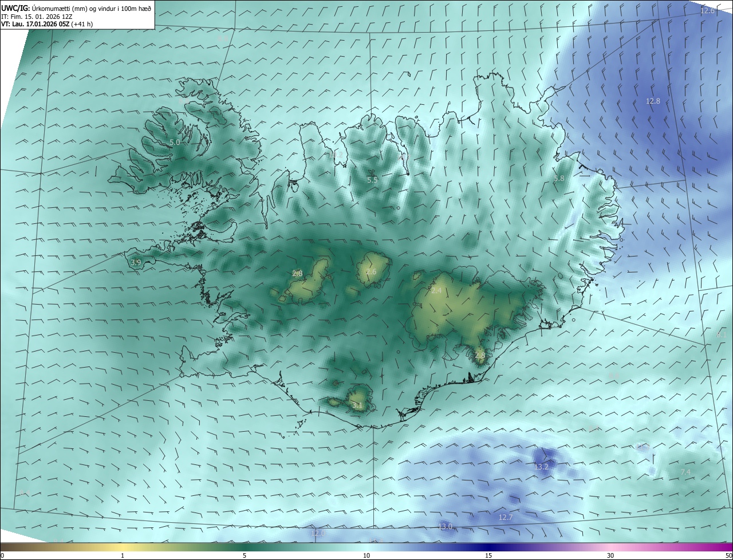Click the 12.6 value label on the map
Screen dimensions: 733x560
(x=708, y=11)
